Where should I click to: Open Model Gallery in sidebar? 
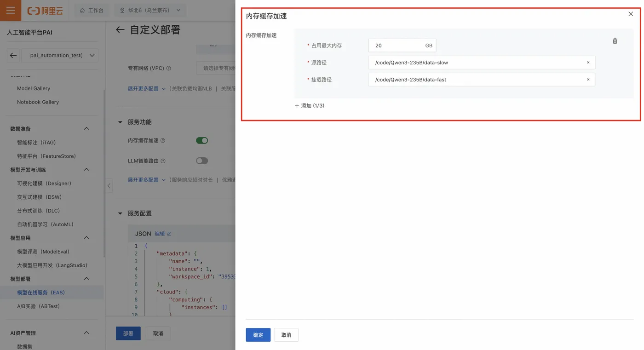click(34, 88)
